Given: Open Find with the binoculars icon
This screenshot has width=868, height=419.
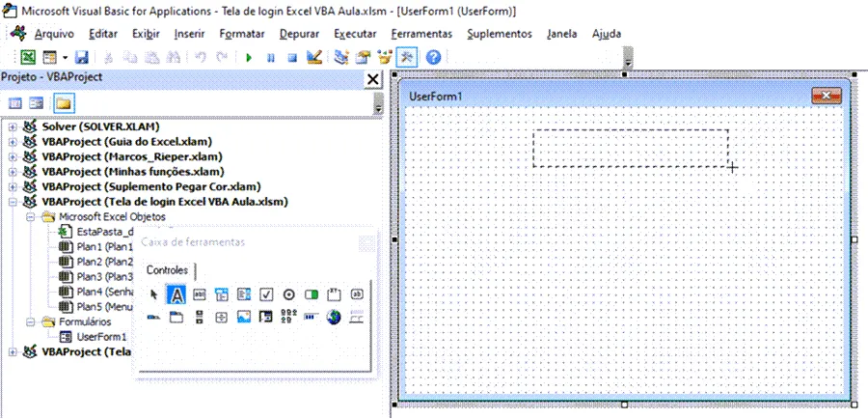Looking at the screenshot, I should pos(174,57).
